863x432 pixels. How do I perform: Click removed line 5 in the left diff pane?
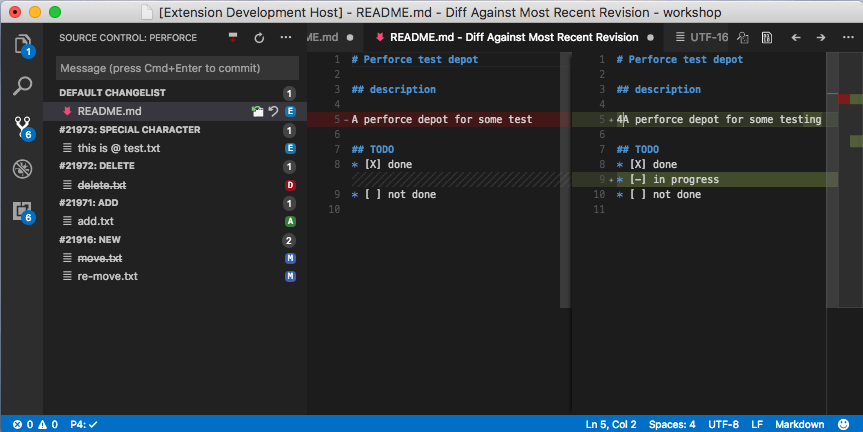pos(439,119)
